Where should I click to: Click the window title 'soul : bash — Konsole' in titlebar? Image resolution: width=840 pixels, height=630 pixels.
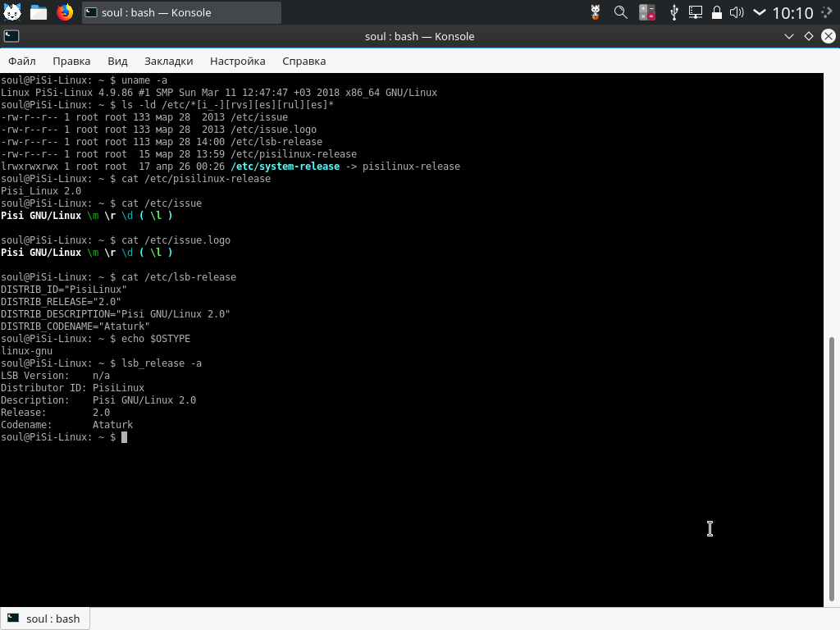pyautogui.click(x=419, y=36)
